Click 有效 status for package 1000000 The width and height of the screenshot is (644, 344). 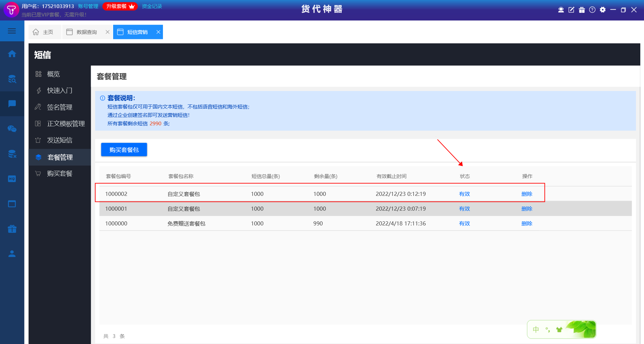464,223
